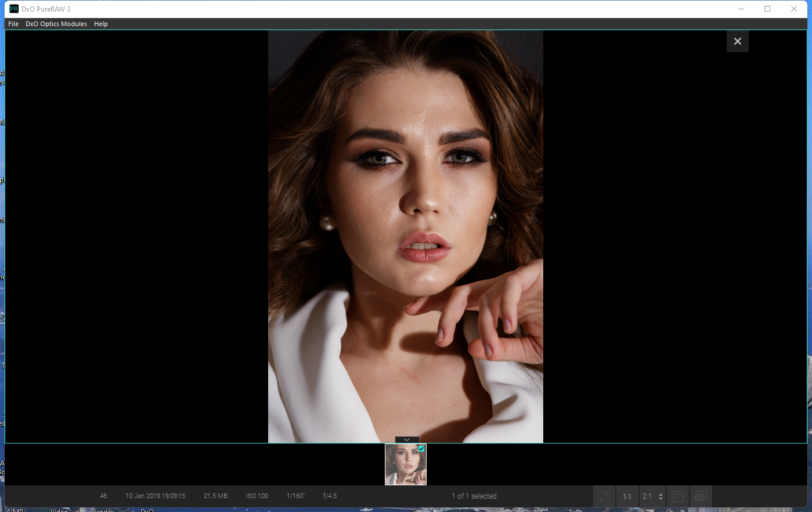Screen dimensions: 812x512
Task: Increase zoom with the upper stepper arrow
Action: coord(661,493)
